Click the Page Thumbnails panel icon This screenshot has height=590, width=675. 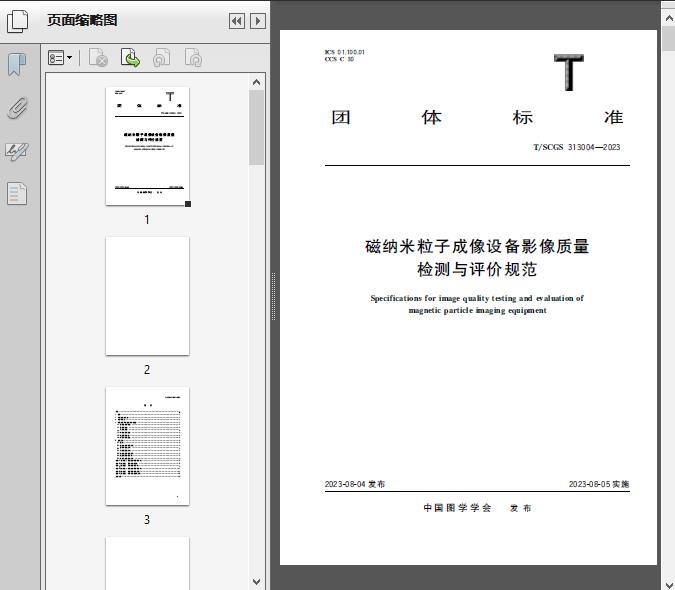pyautogui.click(x=17, y=20)
